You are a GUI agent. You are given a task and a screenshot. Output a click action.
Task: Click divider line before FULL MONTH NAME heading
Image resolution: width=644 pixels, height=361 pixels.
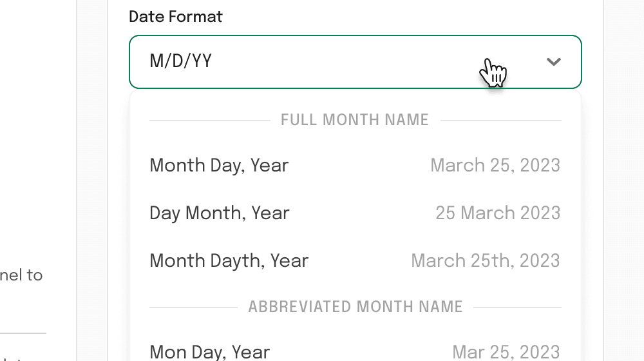[210, 121]
